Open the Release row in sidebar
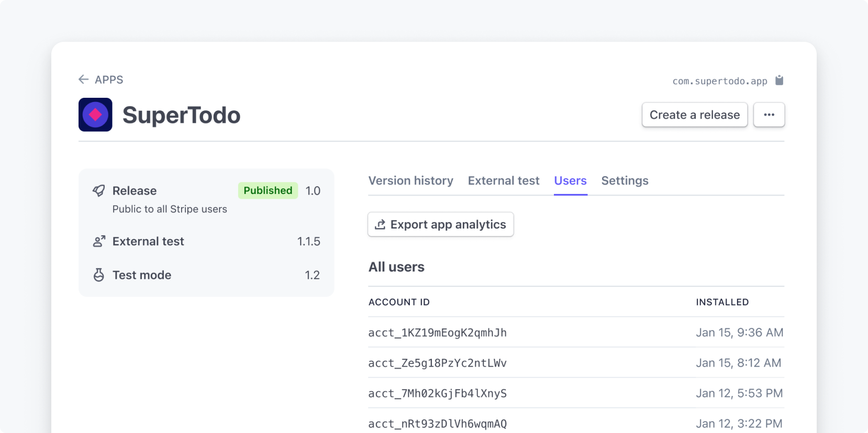 tap(206, 199)
